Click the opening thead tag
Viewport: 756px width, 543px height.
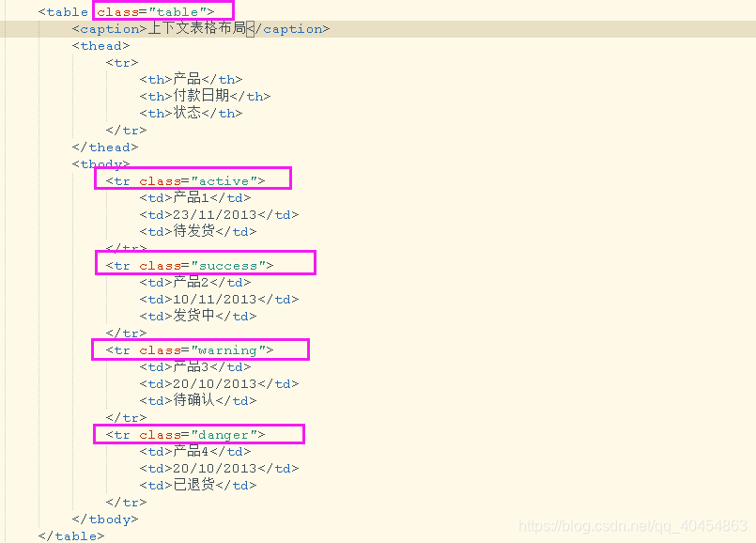(x=100, y=46)
